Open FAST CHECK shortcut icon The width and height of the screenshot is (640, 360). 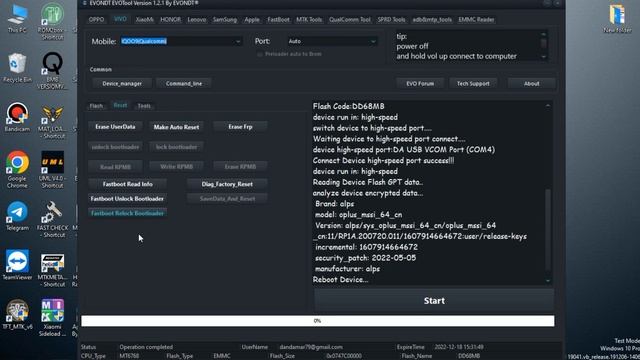pos(52,219)
